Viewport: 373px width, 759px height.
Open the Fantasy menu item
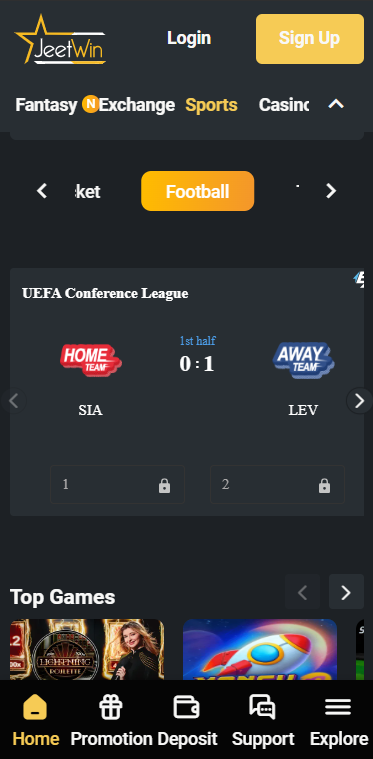46,105
